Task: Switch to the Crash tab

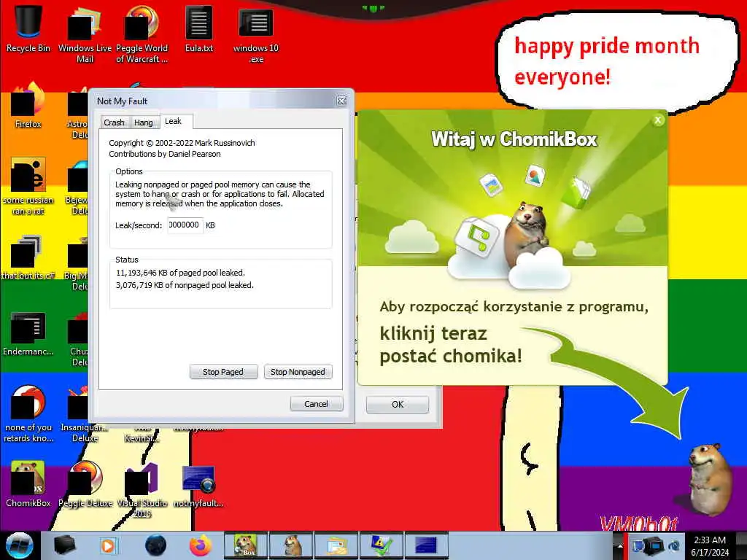Action: [x=114, y=122]
